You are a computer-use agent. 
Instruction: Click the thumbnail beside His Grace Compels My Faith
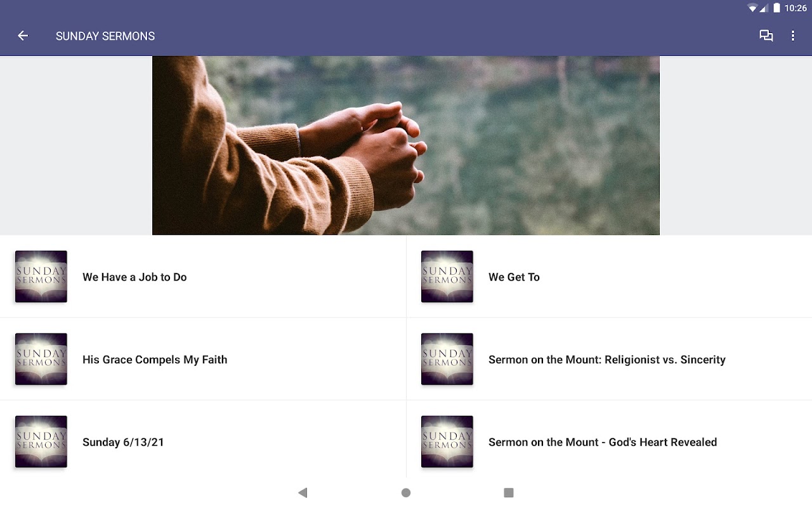pyautogui.click(x=41, y=359)
